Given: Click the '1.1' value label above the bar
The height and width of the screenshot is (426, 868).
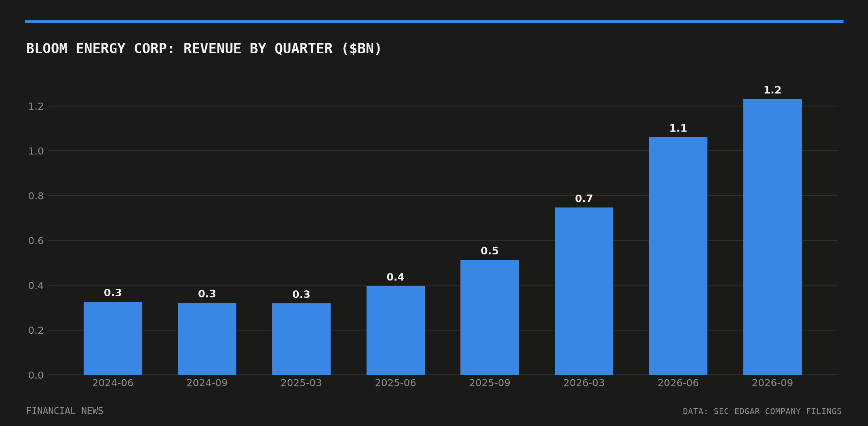Looking at the screenshot, I should (678, 128).
